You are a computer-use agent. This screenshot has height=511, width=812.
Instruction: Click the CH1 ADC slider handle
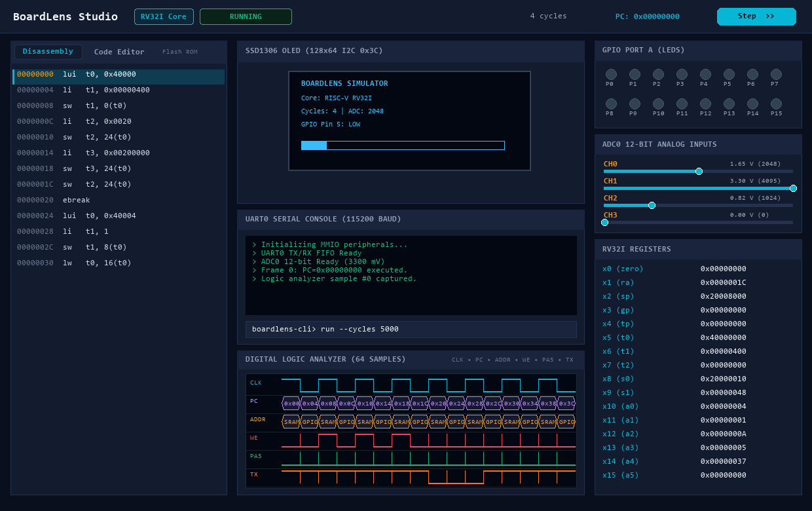[793, 188]
